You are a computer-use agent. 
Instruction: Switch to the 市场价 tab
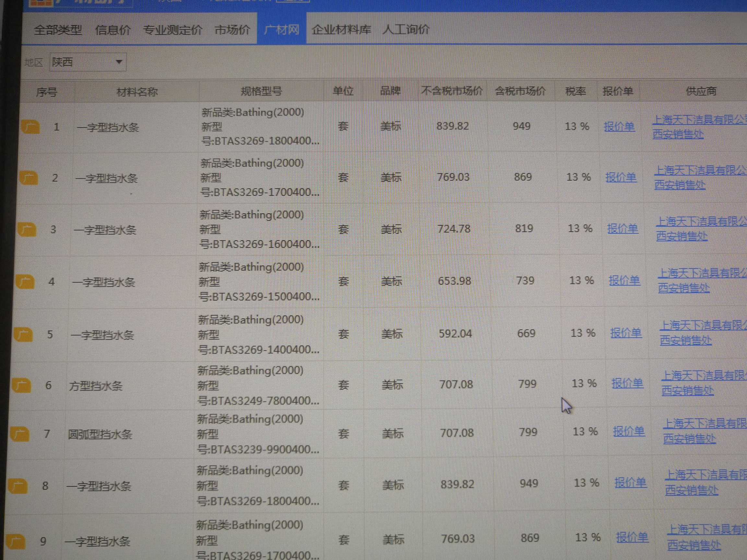click(x=232, y=30)
